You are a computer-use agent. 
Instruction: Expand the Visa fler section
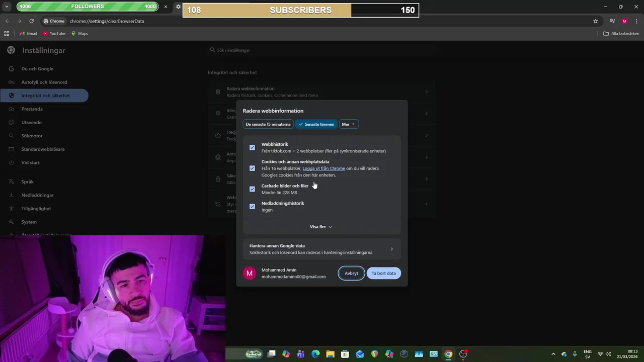[321, 227]
